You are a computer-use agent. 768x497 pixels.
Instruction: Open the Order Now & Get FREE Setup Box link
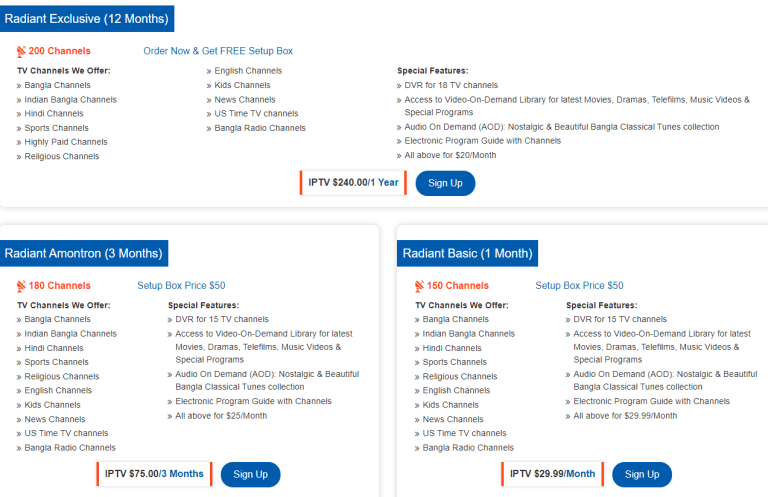click(218, 51)
